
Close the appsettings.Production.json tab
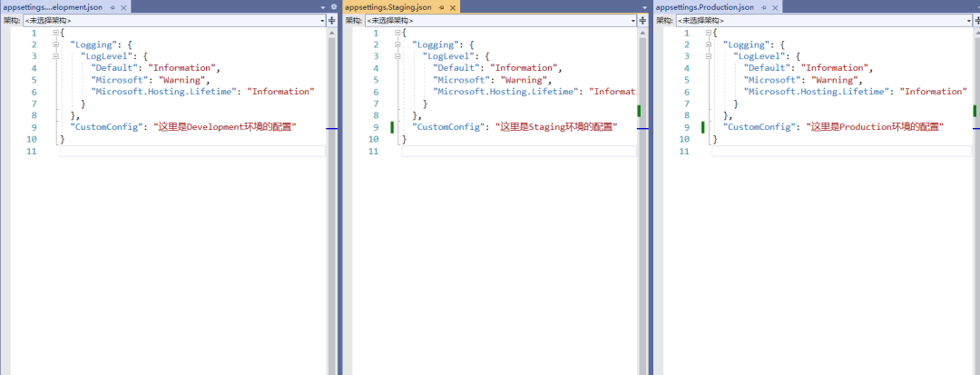[774, 7]
